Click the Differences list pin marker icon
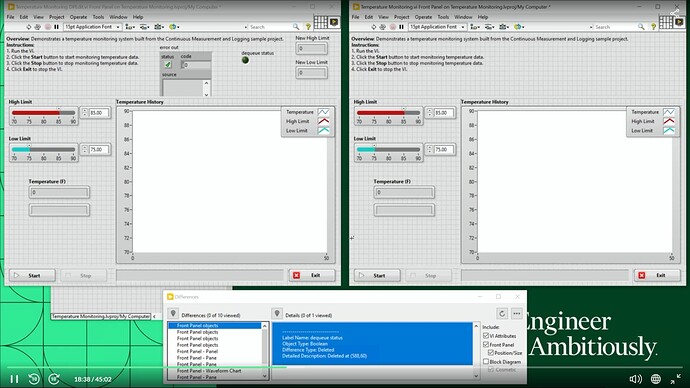690x388 pixels. tap(173, 314)
